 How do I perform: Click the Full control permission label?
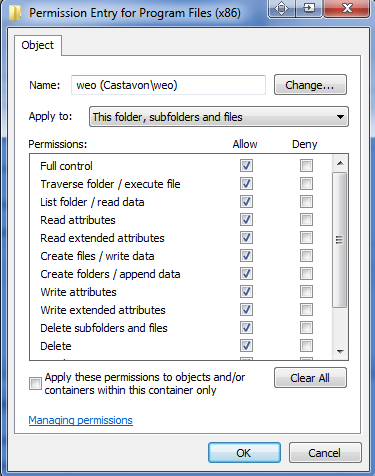click(66, 166)
